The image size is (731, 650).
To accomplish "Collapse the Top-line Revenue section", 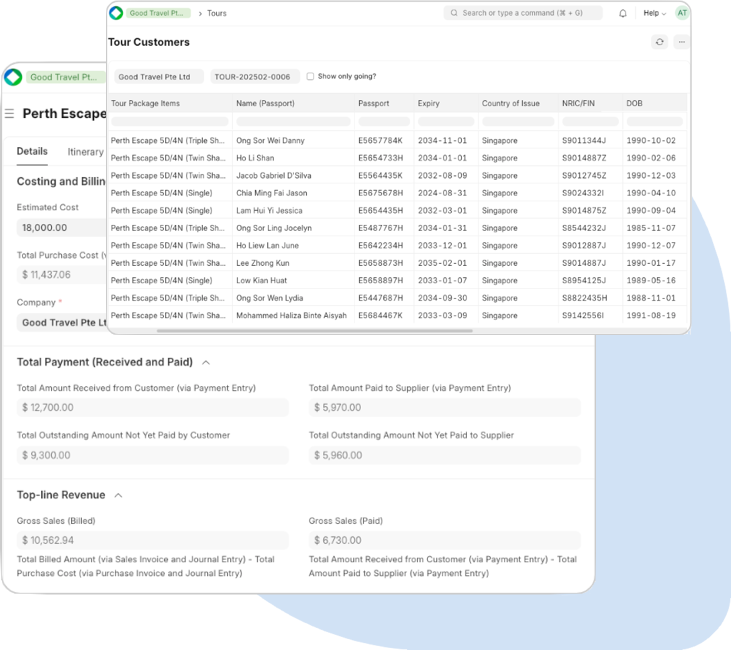I will [118, 495].
